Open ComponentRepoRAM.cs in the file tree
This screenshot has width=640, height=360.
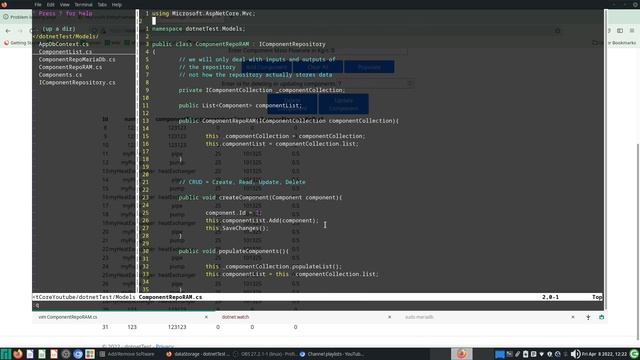pos(70,67)
